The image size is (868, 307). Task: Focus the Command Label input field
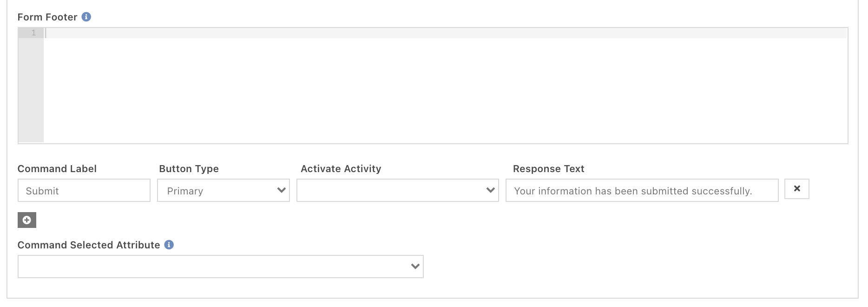(x=84, y=190)
